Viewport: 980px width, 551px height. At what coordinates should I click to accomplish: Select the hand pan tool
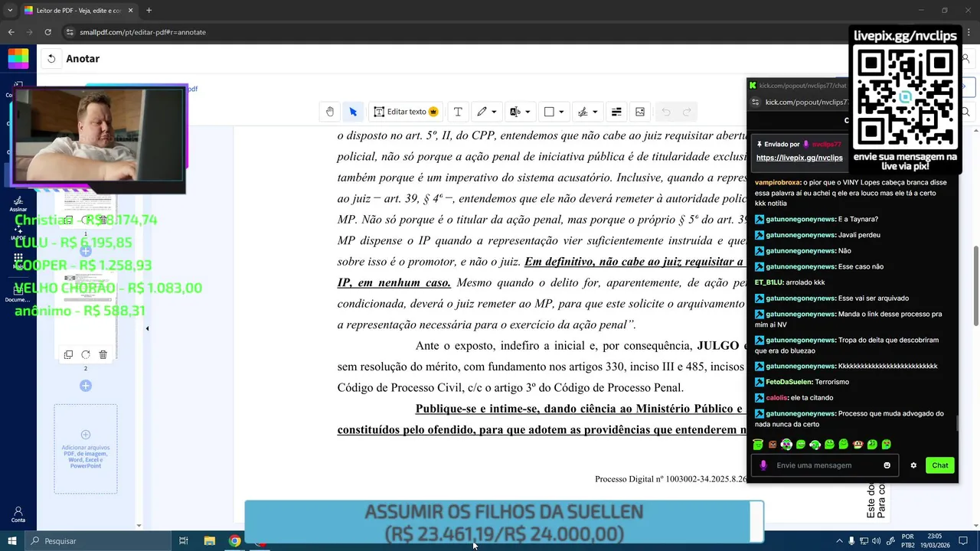pyautogui.click(x=330, y=112)
